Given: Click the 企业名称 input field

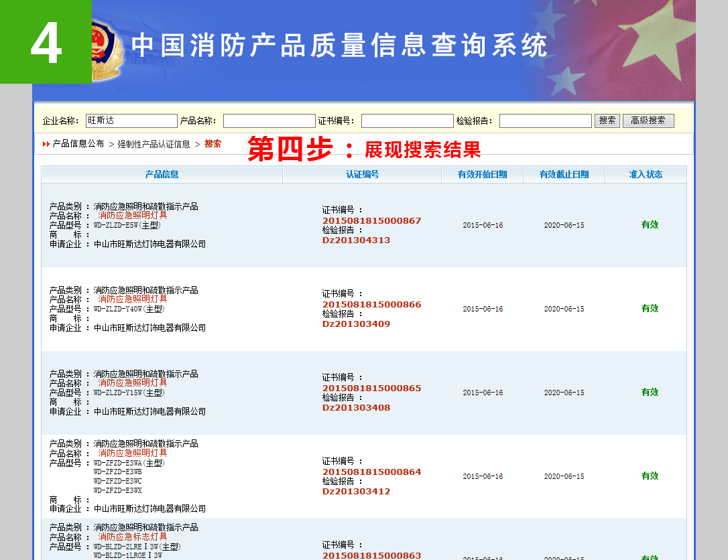Looking at the screenshot, I should click(x=131, y=121).
